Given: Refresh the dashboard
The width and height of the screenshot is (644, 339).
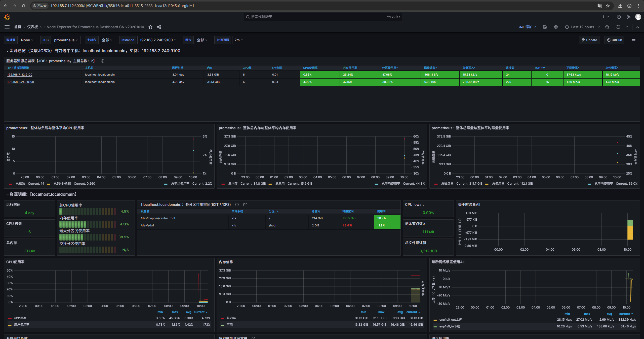Looking at the screenshot, I should [618, 27].
